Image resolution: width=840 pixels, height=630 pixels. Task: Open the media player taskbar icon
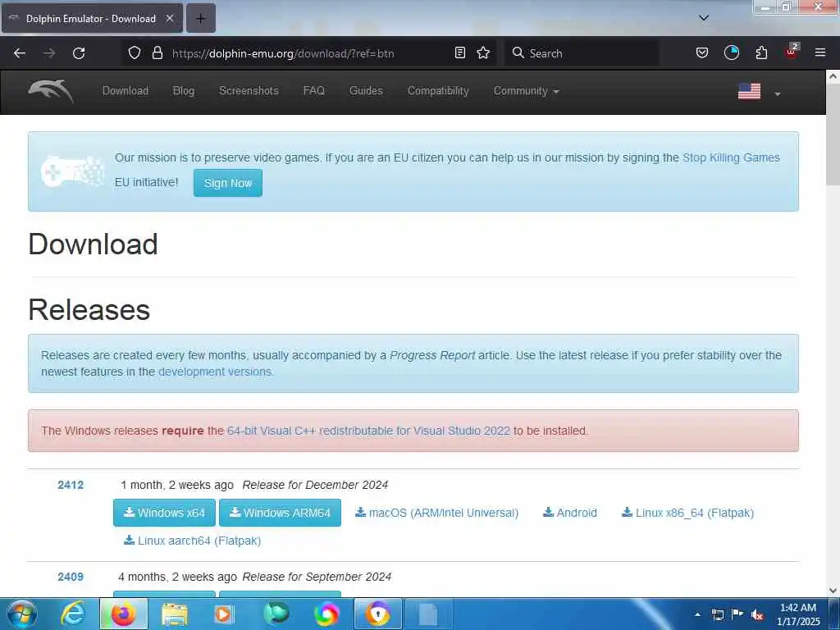click(224, 614)
